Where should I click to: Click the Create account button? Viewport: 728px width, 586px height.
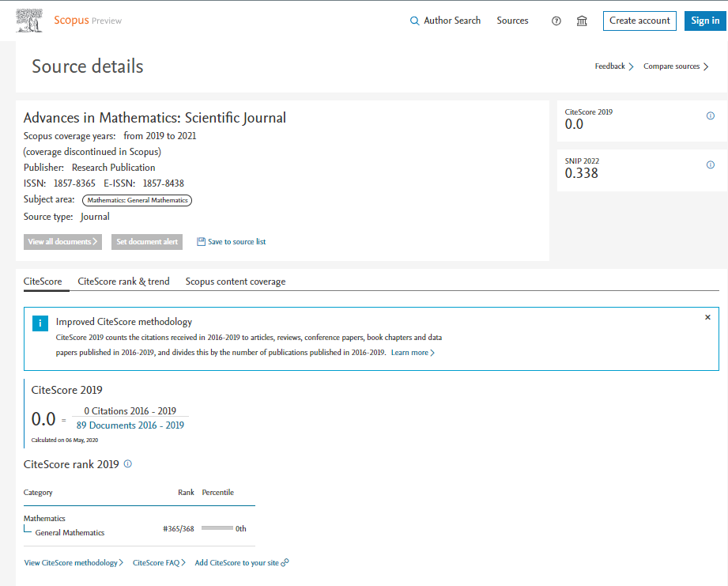[x=639, y=21]
